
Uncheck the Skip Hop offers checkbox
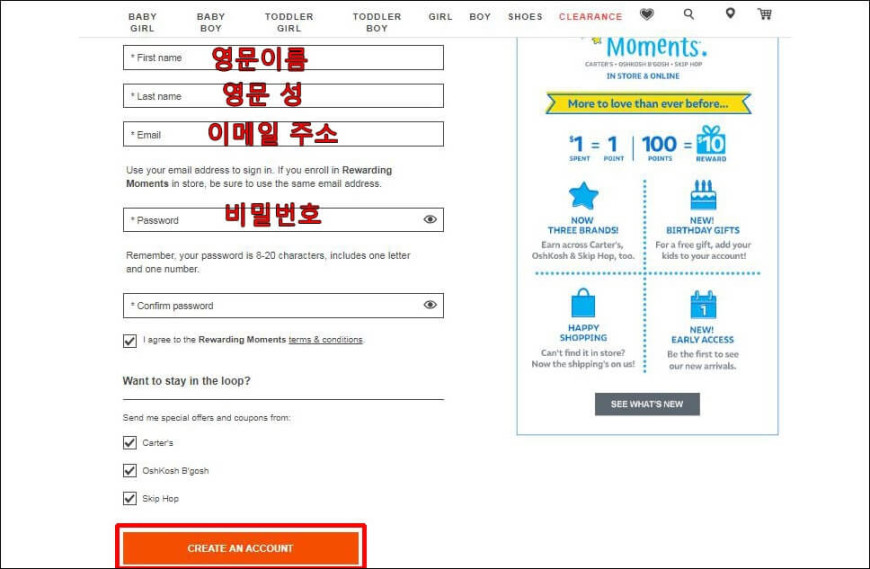[130, 498]
